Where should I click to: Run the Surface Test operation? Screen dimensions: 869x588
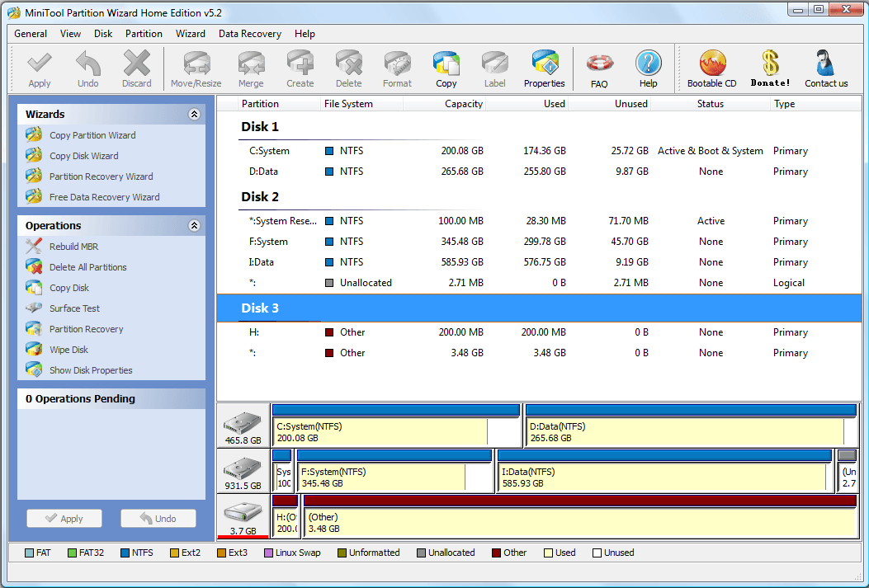[x=75, y=308]
